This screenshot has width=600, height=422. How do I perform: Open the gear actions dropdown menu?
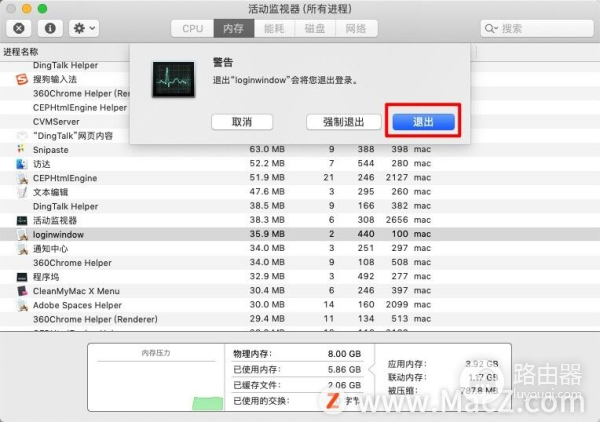pyautogui.click(x=84, y=28)
